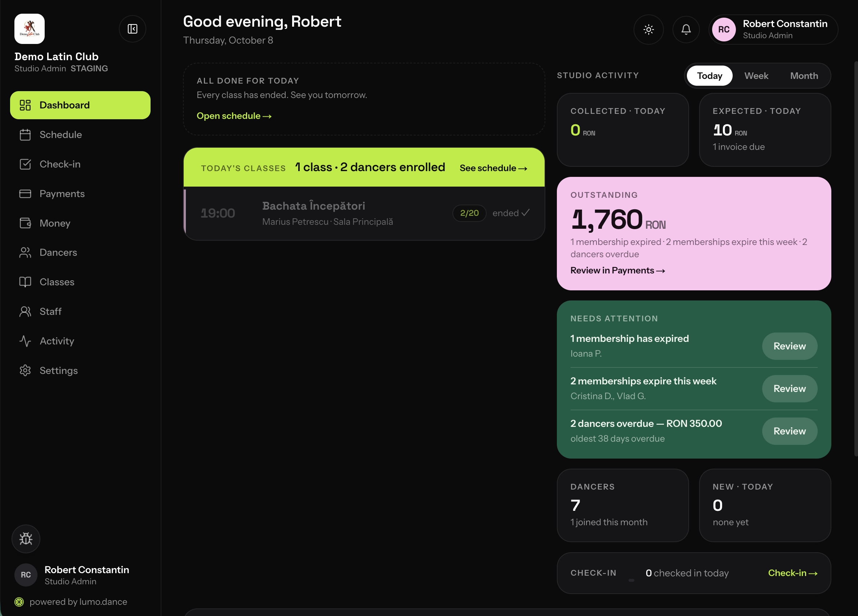This screenshot has height=616, width=858.
Task: Switch studio activity to Month
Action: 804,76
